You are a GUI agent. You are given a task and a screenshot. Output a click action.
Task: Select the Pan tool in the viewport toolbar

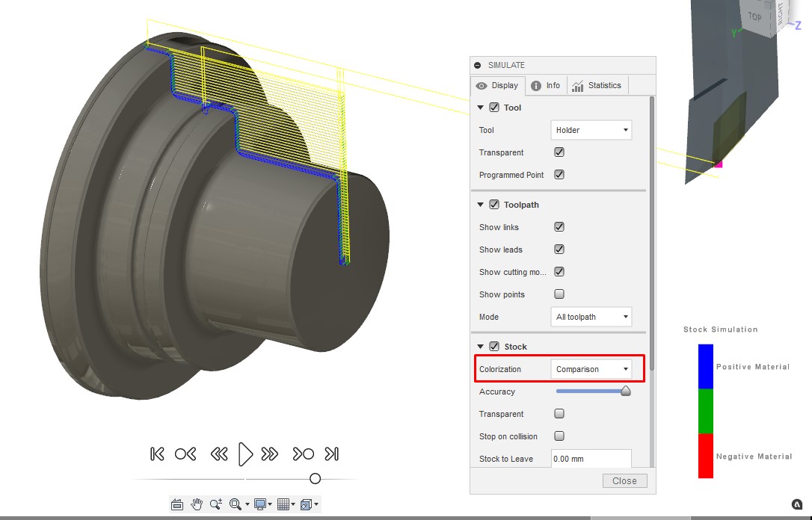[x=196, y=504]
